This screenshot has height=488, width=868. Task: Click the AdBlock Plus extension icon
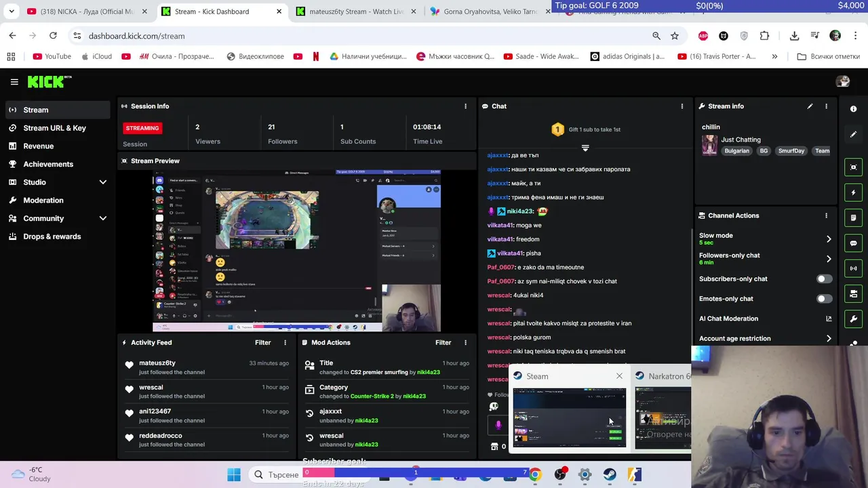703,36
